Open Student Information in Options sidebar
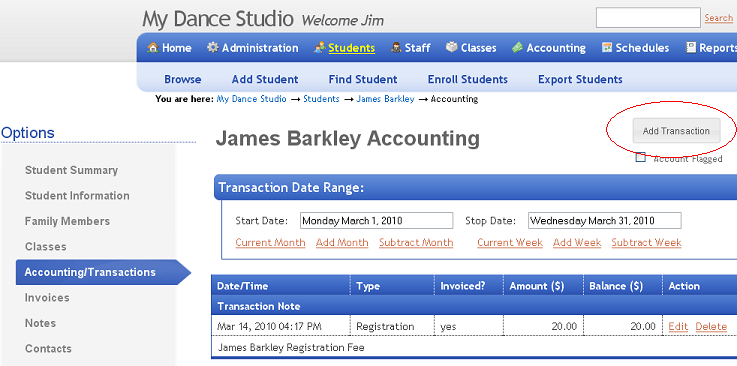This screenshot has height=366, width=737. coord(77,195)
